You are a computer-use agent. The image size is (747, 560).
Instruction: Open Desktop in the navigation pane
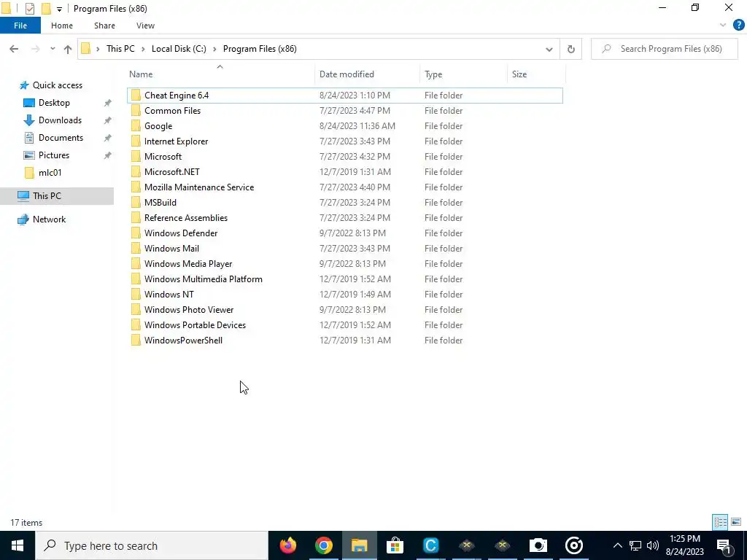click(54, 103)
